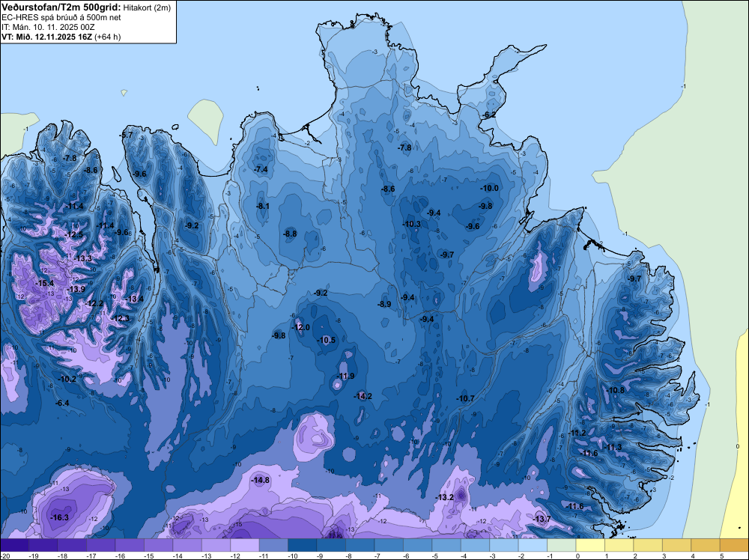Select the legend swatch labeled -13
Image resolution: width=749 pixels, height=560 pixels.
coord(216,545)
